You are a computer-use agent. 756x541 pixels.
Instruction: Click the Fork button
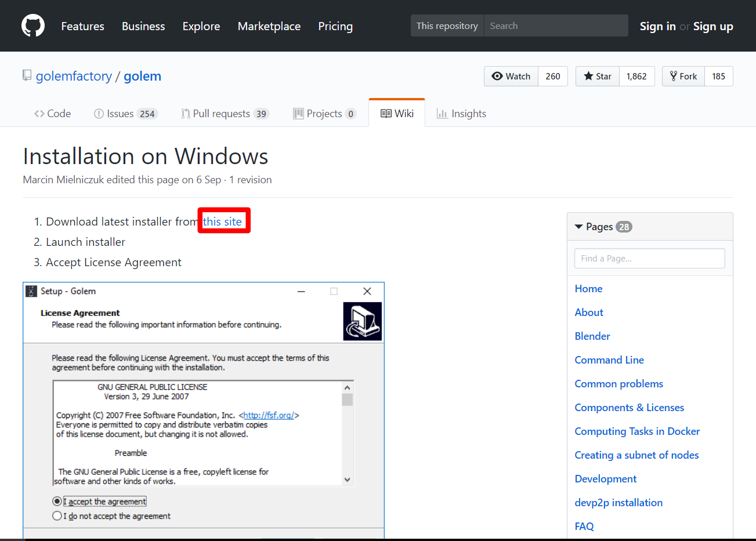pyautogui.click(x=683, y=76)
